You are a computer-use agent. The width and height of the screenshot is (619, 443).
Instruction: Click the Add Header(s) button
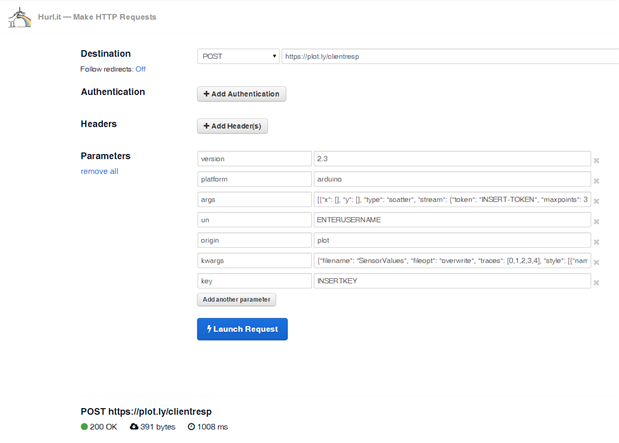[x=233, y=126]
